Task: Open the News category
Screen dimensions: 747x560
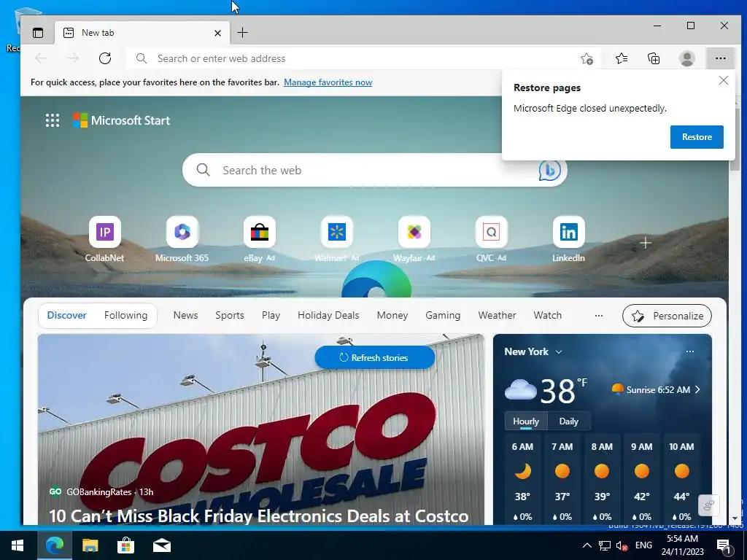Action: point(185,315)
